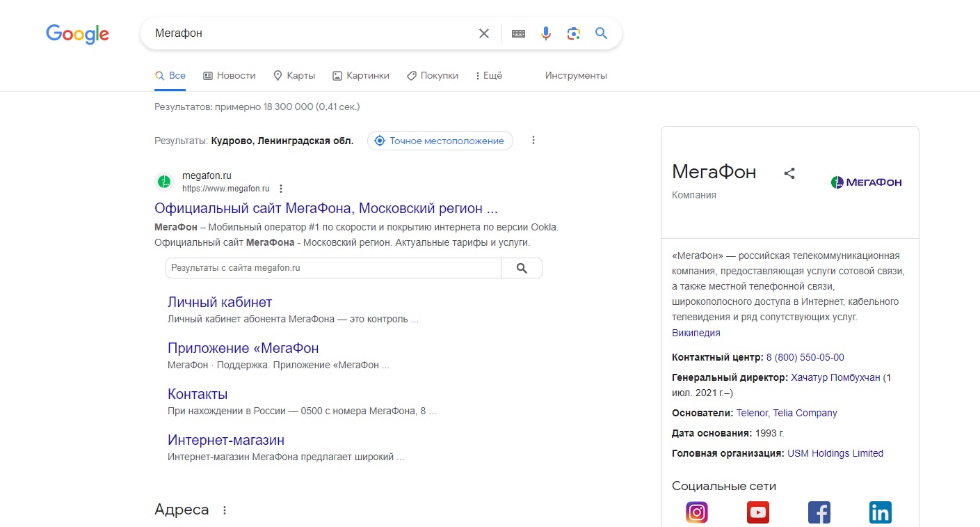Click Кудрово, Ленинградская обл. location text
Image resolution: width=980 pixels, height=527 pixels.
click(x=282, y=141)
